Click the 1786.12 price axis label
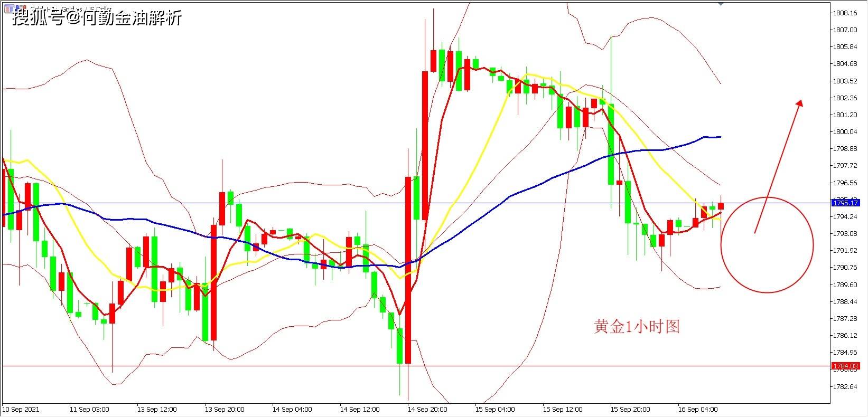This screenshot has width=868, height=417. (845, 335)
